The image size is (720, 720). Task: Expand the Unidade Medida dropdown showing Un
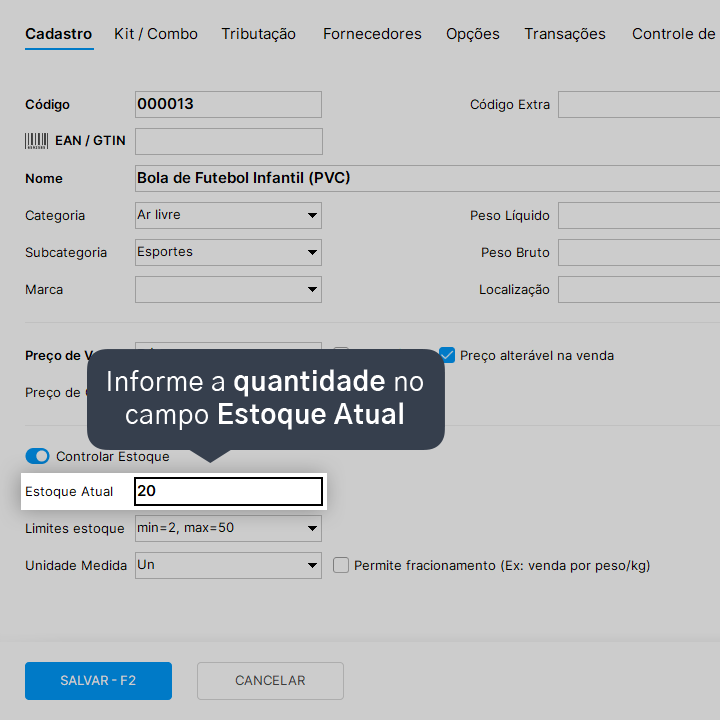coord(228,565)
